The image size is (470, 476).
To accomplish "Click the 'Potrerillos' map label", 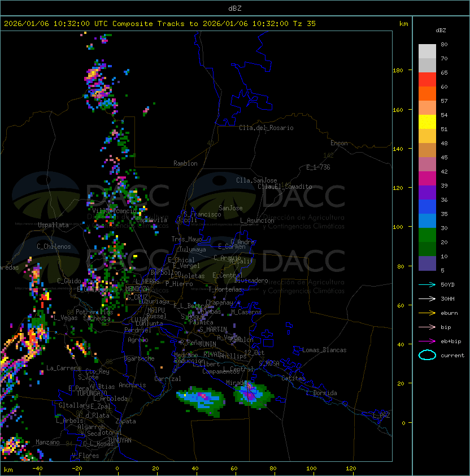I will [94, 312].
